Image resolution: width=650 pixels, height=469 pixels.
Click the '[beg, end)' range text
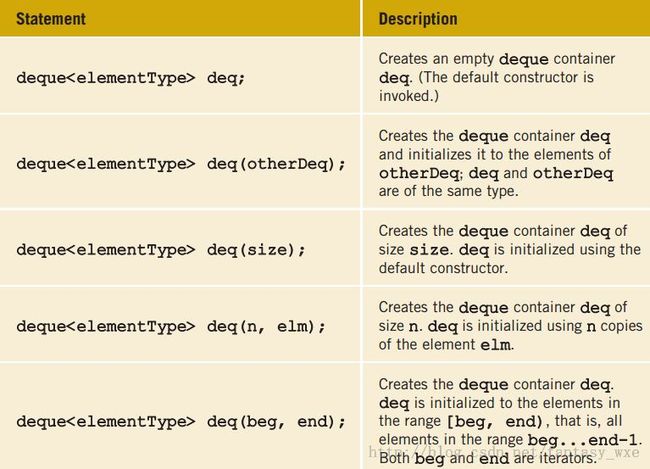click(495, 421)
